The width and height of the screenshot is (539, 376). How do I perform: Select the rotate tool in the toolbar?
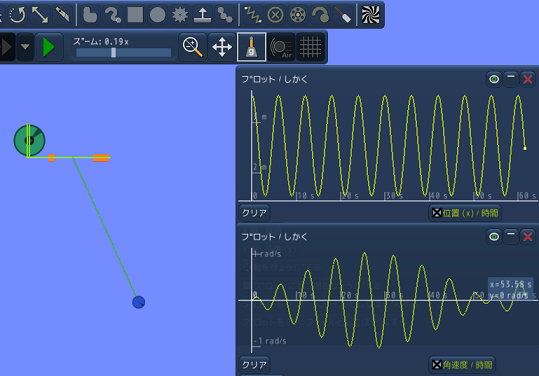[17, 15]
